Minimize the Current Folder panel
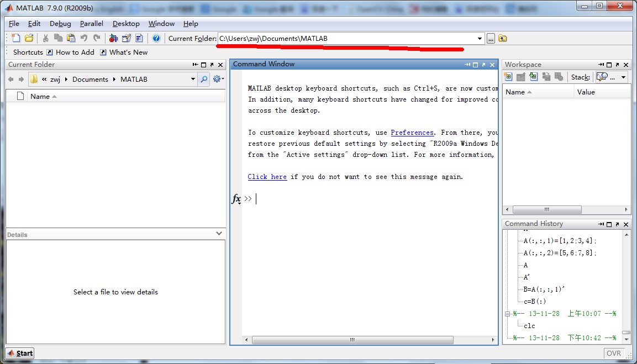This screenshot has width=637, height=364. pos(196,65)
